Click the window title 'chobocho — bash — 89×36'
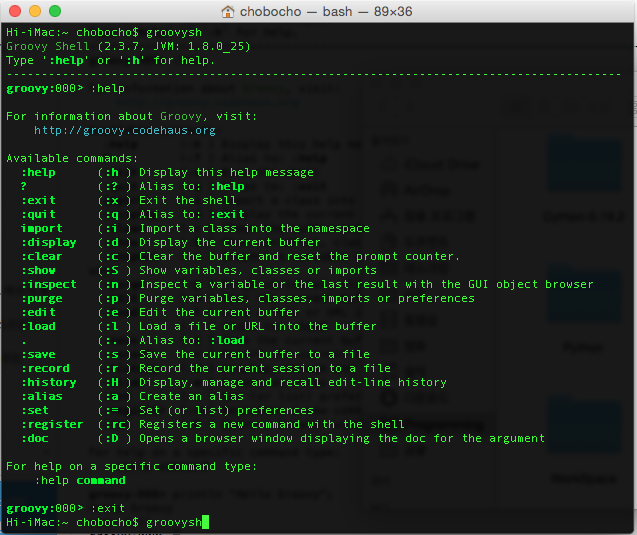Viewport: 637px width, 535px height. 326,11
